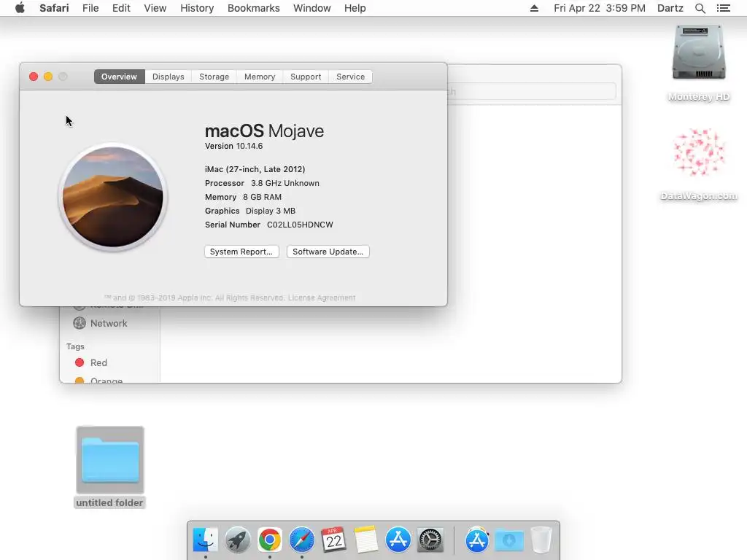
Task: Open the Edit menu
Action: coord(121,8)
